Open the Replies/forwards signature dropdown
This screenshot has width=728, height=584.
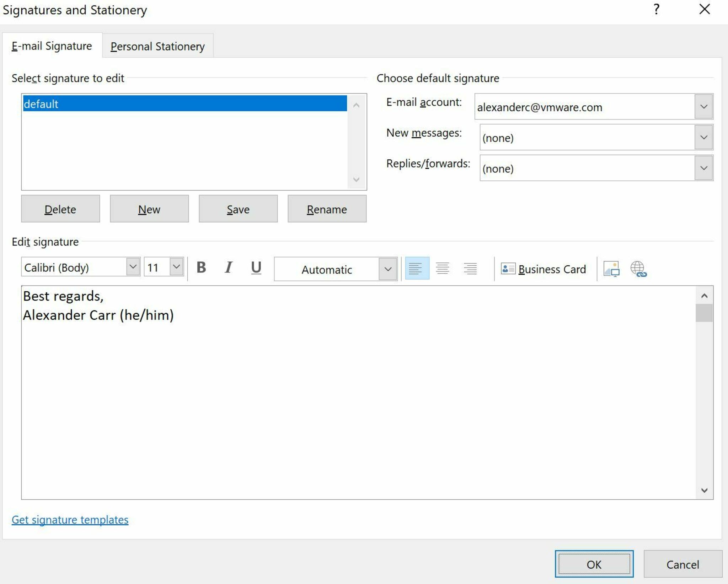click(x=703, y=168)
